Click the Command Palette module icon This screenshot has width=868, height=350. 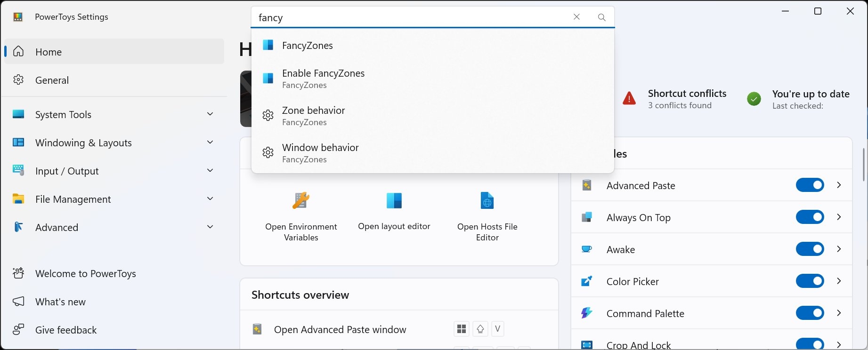click(587, 313)
